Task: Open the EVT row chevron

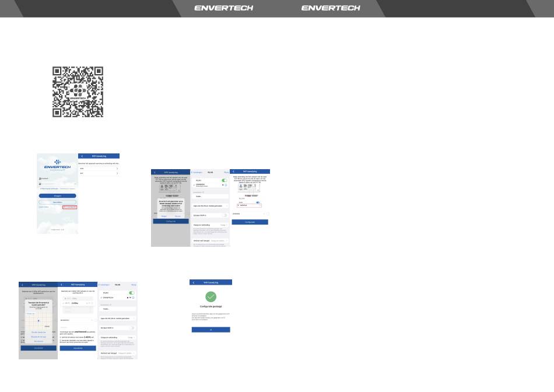Action: coord(117,173)
